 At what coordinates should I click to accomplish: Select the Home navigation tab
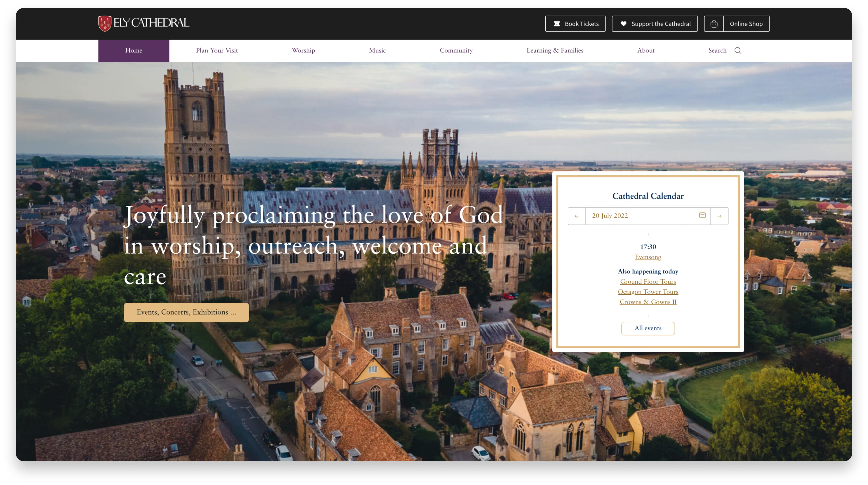[x=133, y=51]
